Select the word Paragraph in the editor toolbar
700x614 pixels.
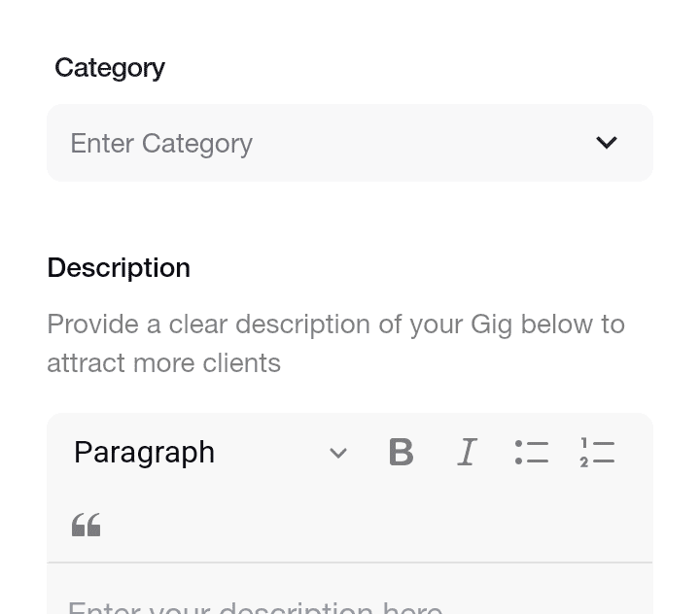click(x=144, y=453)
